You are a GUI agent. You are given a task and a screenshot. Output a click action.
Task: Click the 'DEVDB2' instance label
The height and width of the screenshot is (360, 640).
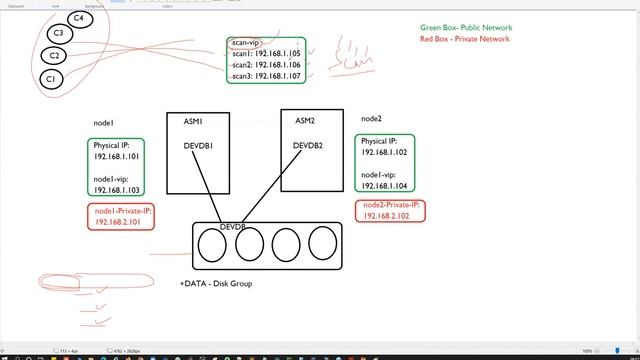307,145
